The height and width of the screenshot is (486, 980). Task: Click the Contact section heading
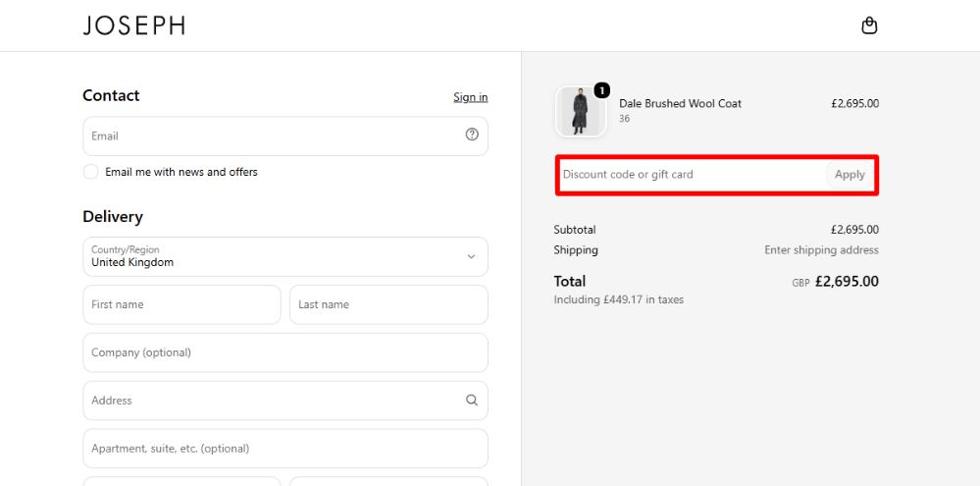pyautogui.click(x=111, y=95)
